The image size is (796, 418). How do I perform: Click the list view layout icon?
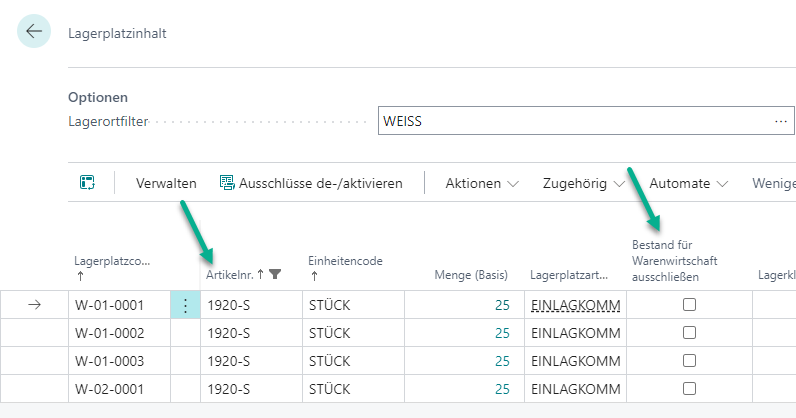coord(87,183)
